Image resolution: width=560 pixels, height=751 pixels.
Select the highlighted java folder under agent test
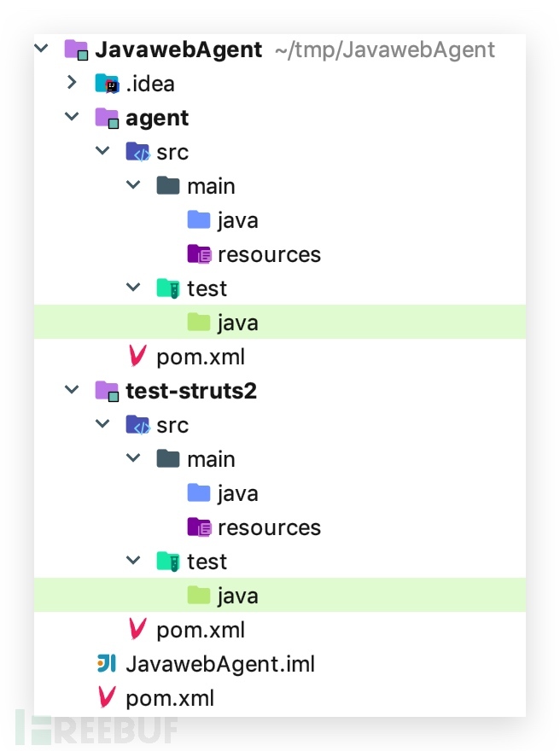tap(237, 323)
